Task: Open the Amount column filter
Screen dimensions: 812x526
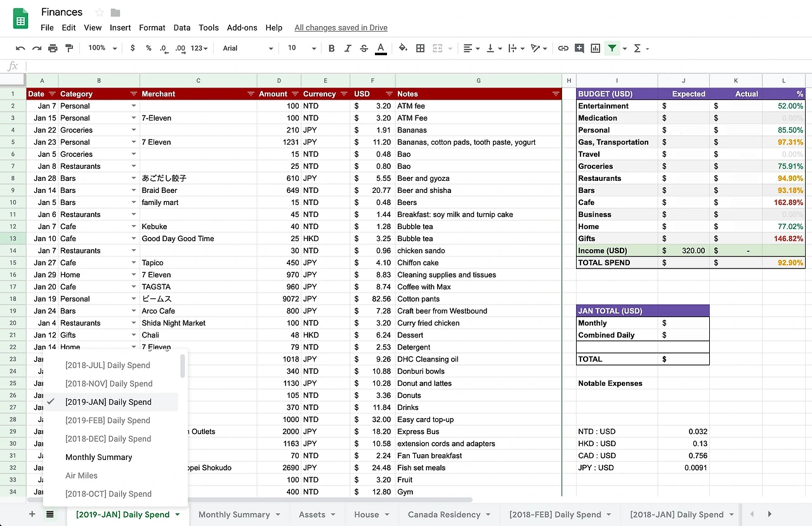Action: [295, 94]
